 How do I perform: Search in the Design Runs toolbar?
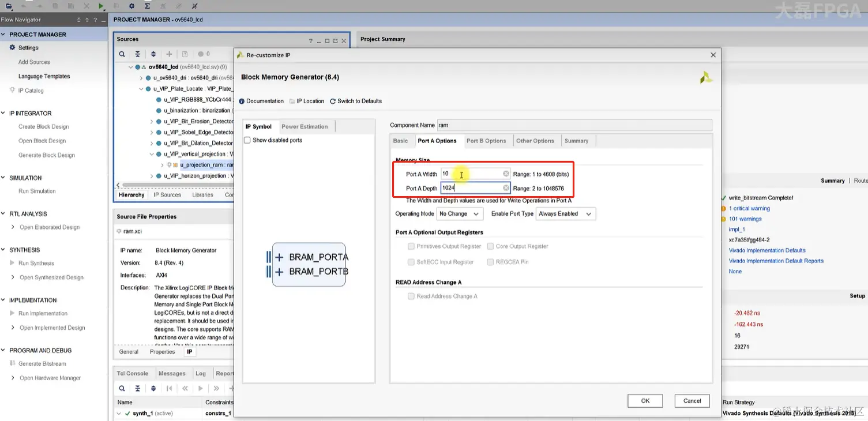pyautogui.click(x=122, y=388)
